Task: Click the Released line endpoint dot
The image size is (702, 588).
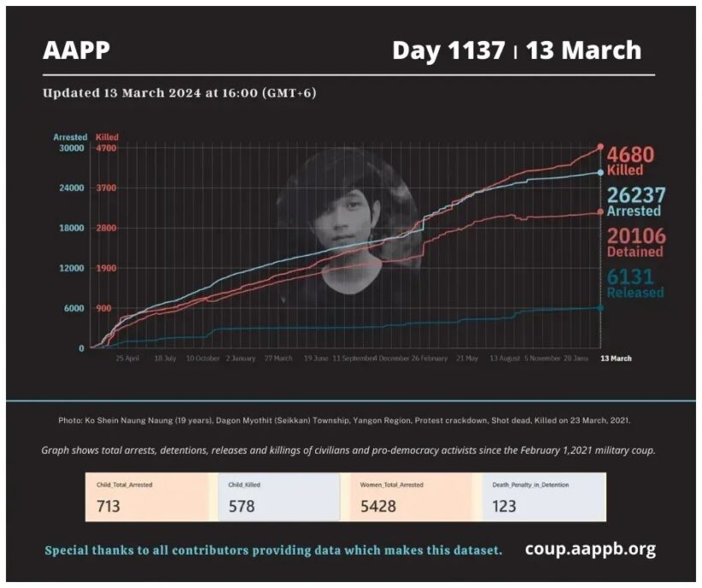Action: pyautogui.click(x=600, y=308)
